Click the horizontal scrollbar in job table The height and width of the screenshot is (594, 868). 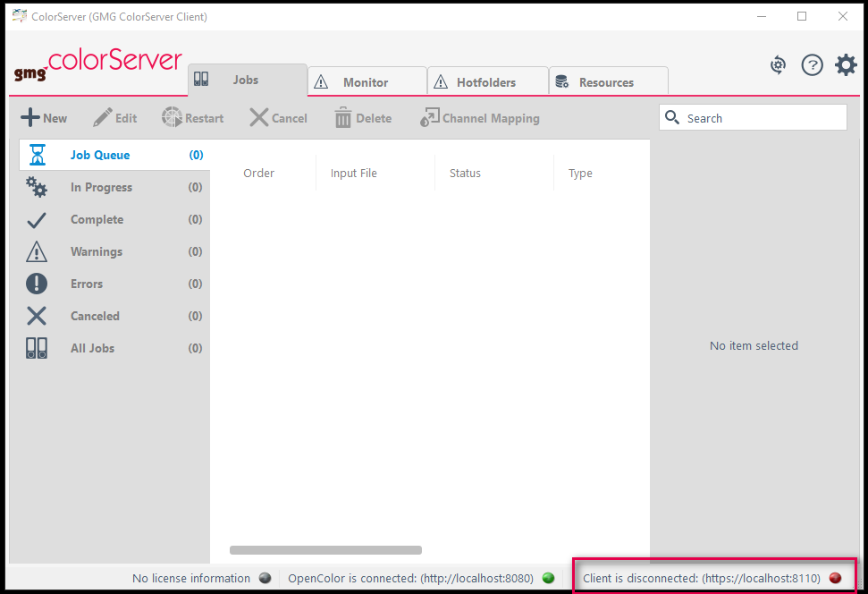pos(325,550)
